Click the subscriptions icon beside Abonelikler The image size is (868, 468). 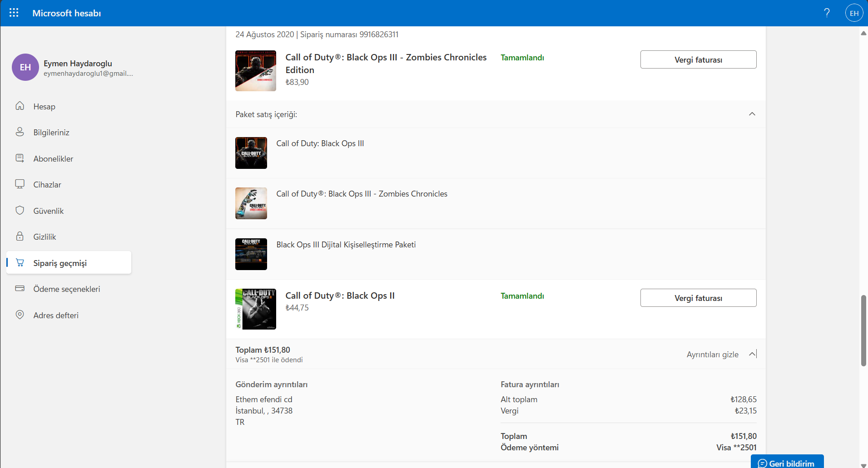click(20, 158)
